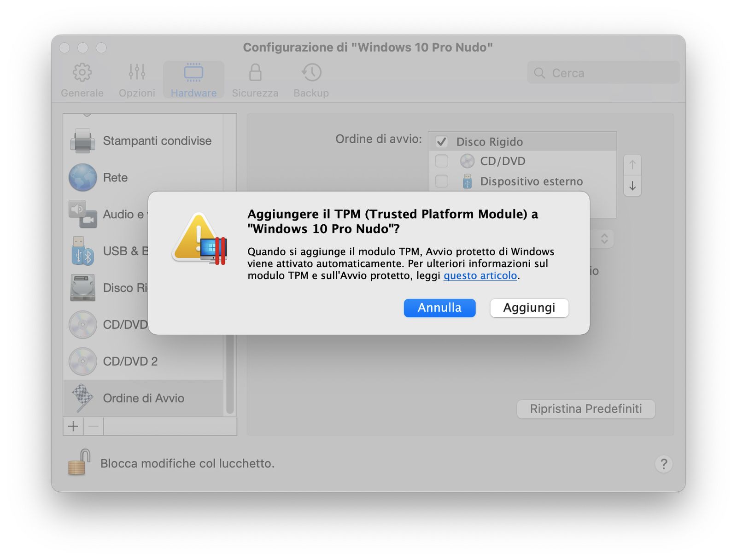737x560 pixels.
Task: Click the Parallels warning icon in dialog
Action: pyautogui.click(x=200, y=239)
